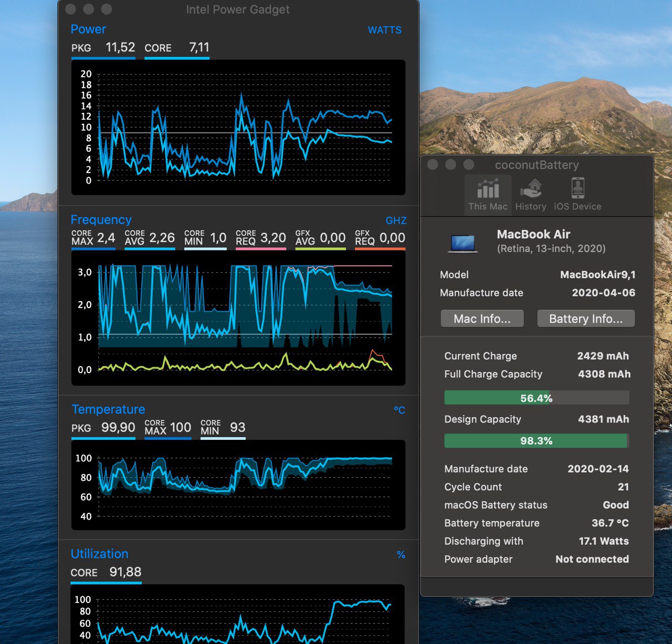Click the Temperature section heading
The image size is (672, 644).
[108, 409]
